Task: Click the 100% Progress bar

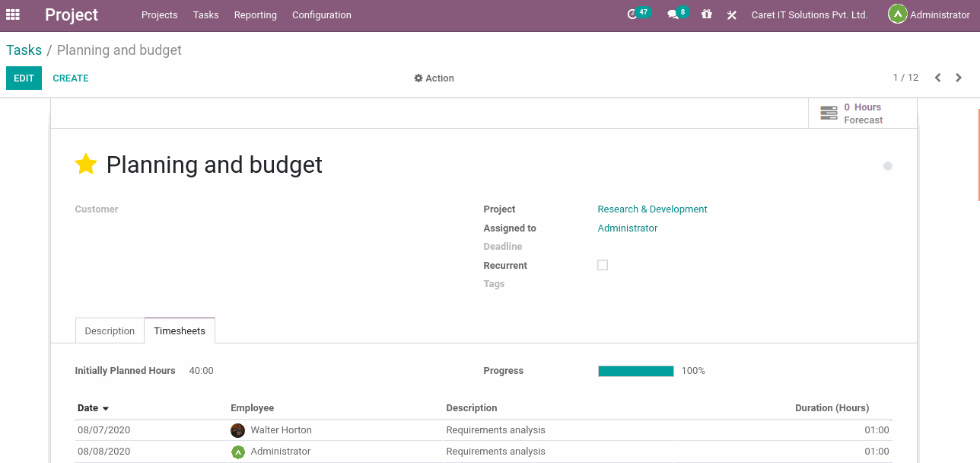Action: click(636, 371)
